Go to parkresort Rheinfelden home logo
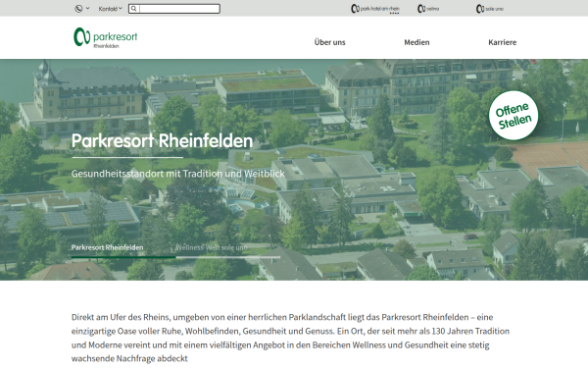Viewport: 588px width, 368px height. tap(106, 37)
